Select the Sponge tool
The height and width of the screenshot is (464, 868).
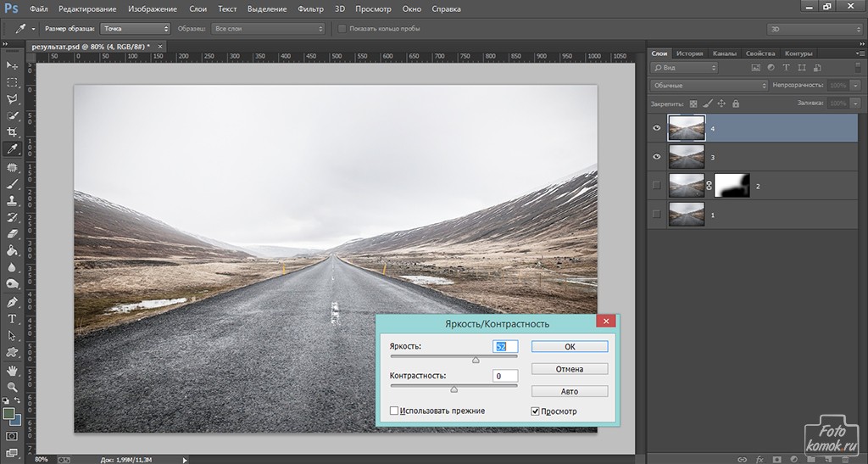tap(12, 283)
